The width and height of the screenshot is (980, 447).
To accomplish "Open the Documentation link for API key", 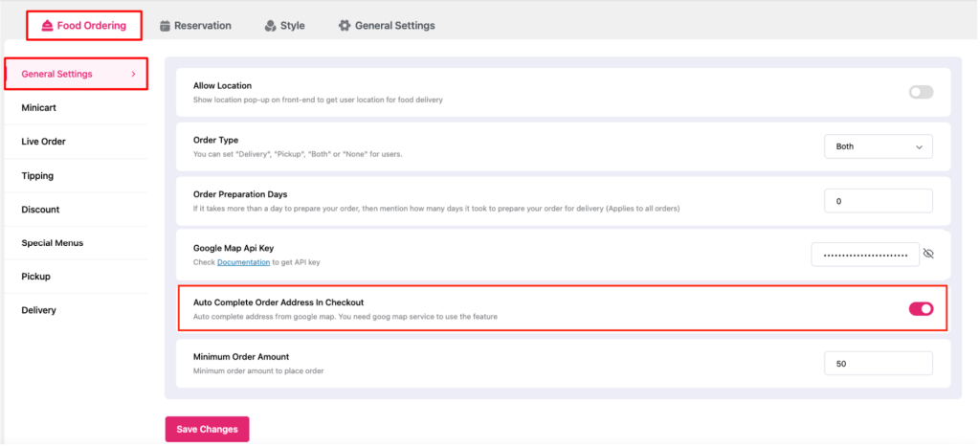I will pyautogui.click(x=244, y=262).
